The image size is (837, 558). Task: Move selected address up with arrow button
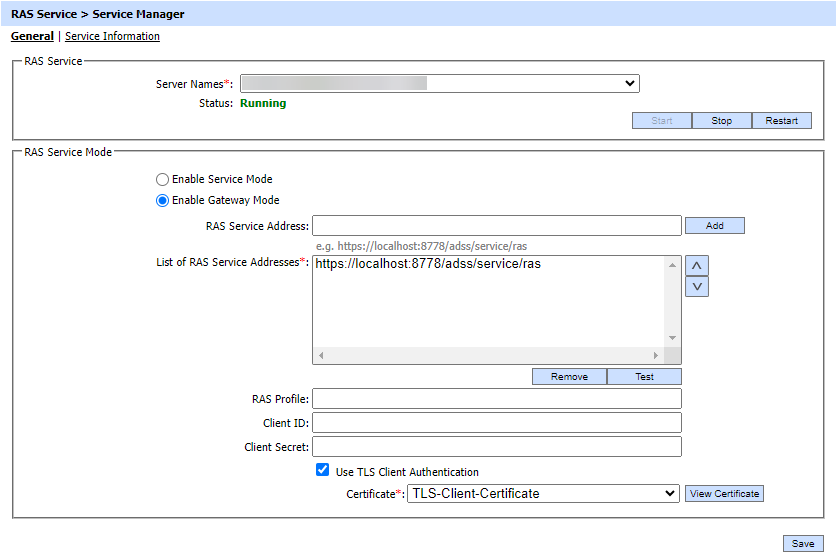tap(697, 265)
